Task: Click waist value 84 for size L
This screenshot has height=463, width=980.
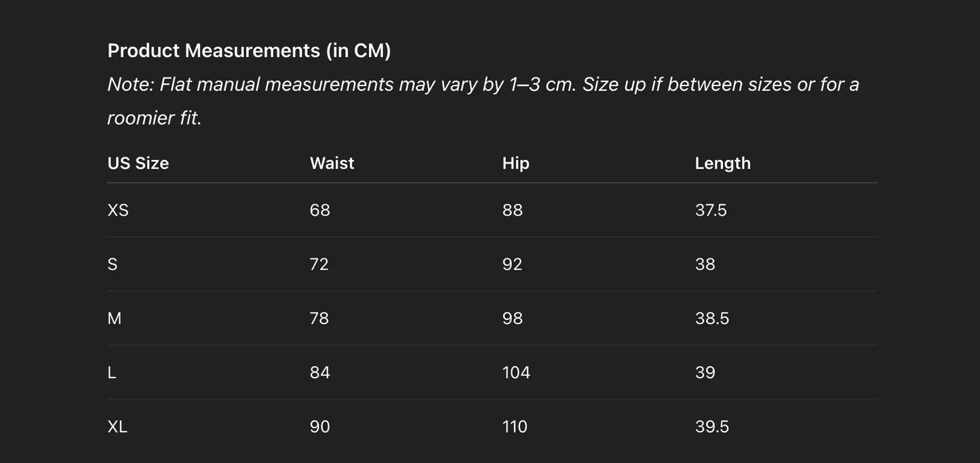Action: click(319, 373)
